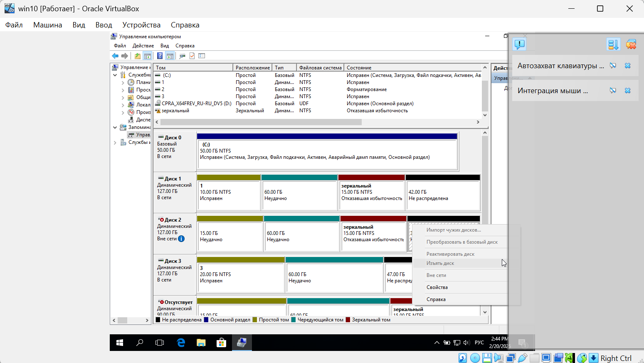
Task: Open File Explorer from the taskbar
Action: (201, 343)
